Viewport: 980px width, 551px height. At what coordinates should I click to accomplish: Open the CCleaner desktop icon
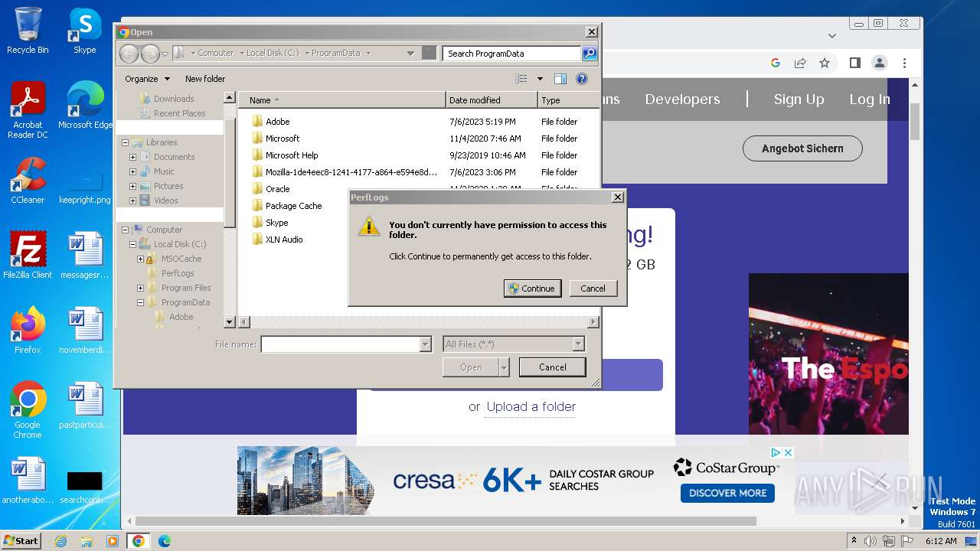click(x=28, y=181)
